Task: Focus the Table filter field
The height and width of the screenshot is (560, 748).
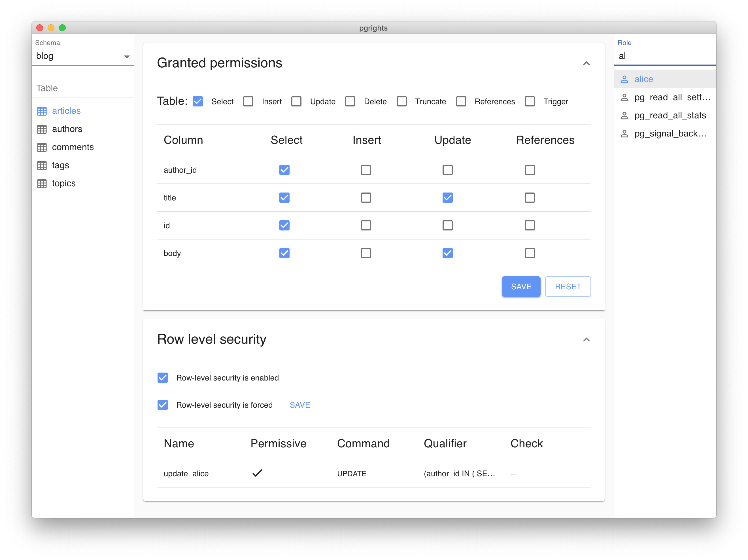Action: tap(83, 88)
